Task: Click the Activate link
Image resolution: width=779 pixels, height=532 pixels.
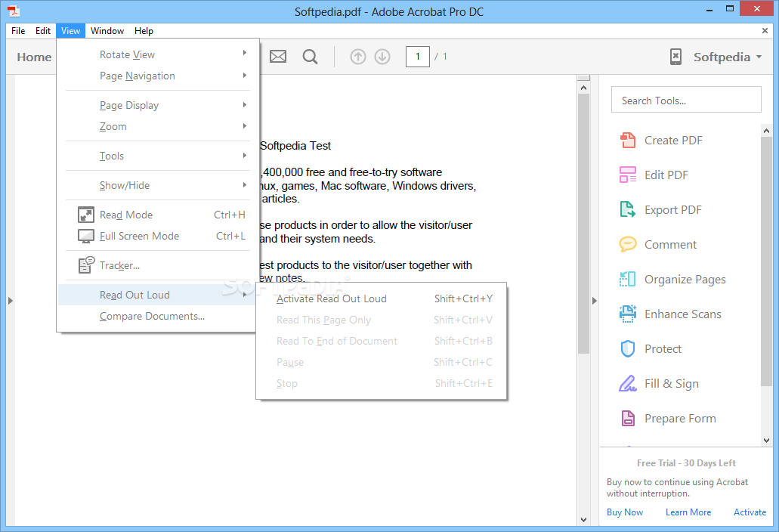Action: point(750,512)
